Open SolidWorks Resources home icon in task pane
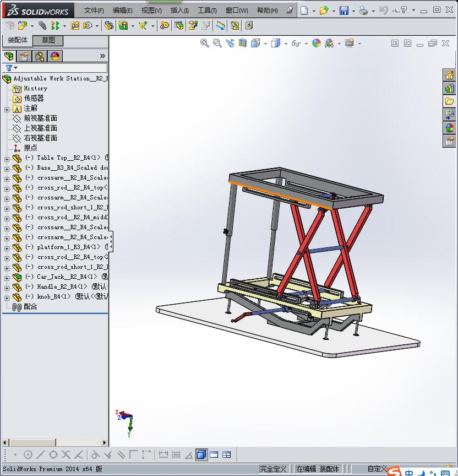Screen dimensions: 458x476 click(x=449, y=75)
